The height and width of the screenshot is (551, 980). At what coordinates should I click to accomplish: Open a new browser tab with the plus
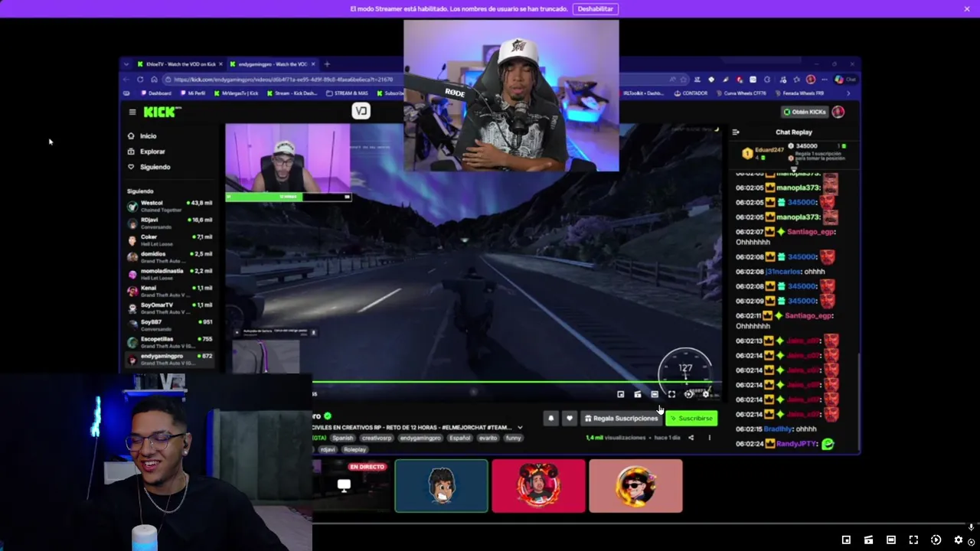coord(327,64)
